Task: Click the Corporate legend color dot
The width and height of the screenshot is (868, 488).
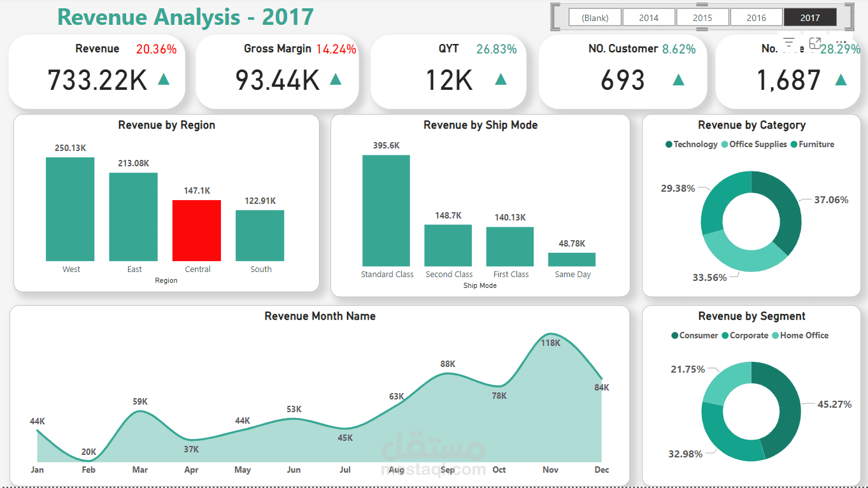Action: (725, 336)
